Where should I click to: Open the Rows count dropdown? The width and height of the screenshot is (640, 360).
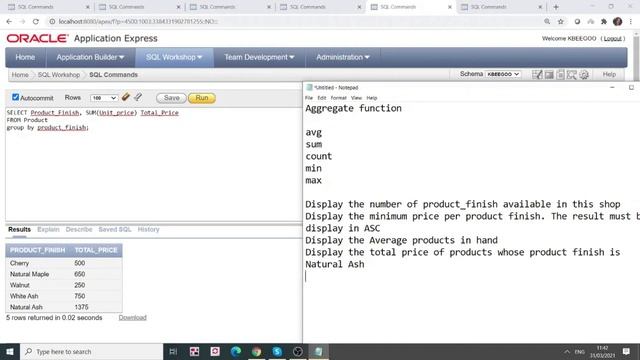tap(104, 98)
